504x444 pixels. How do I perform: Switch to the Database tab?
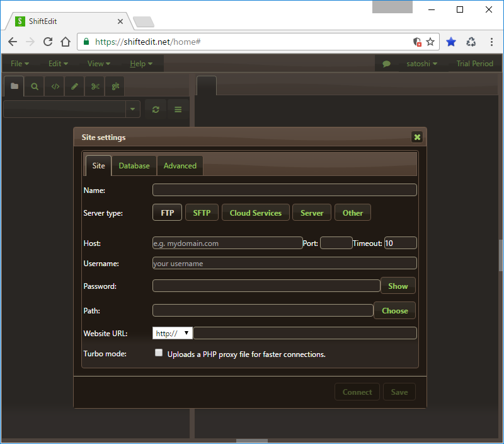(x=134, y=166)
